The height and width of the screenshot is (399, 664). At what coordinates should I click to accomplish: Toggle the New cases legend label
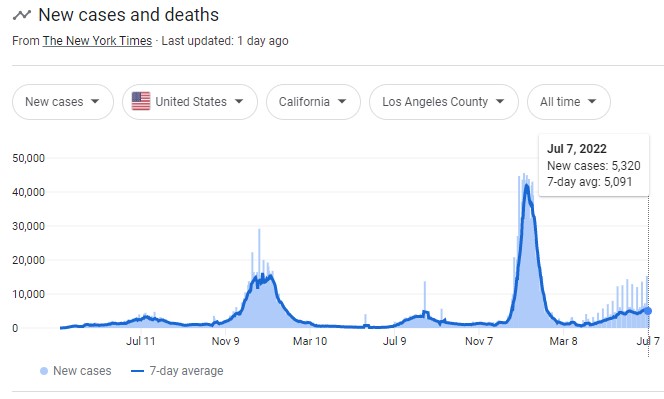[x=82, y=371]
